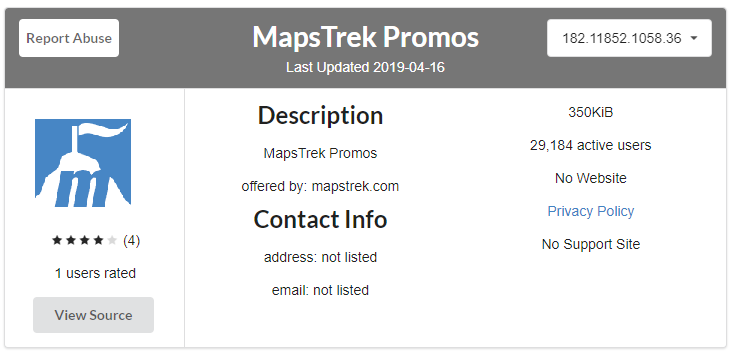Open the version dropdown 182.11852.1058.36
This screenshot has height=363, width=734.
point(629,38)
